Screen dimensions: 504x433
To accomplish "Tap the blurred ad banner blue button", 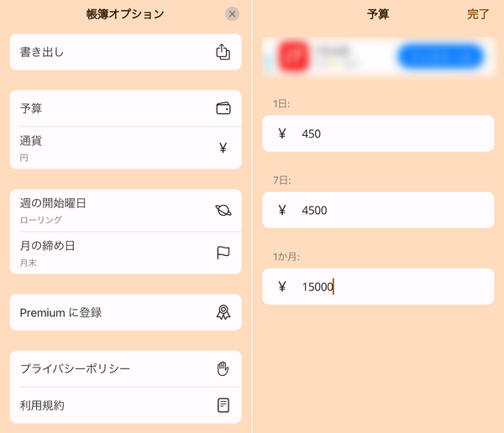I will point(441,57).
